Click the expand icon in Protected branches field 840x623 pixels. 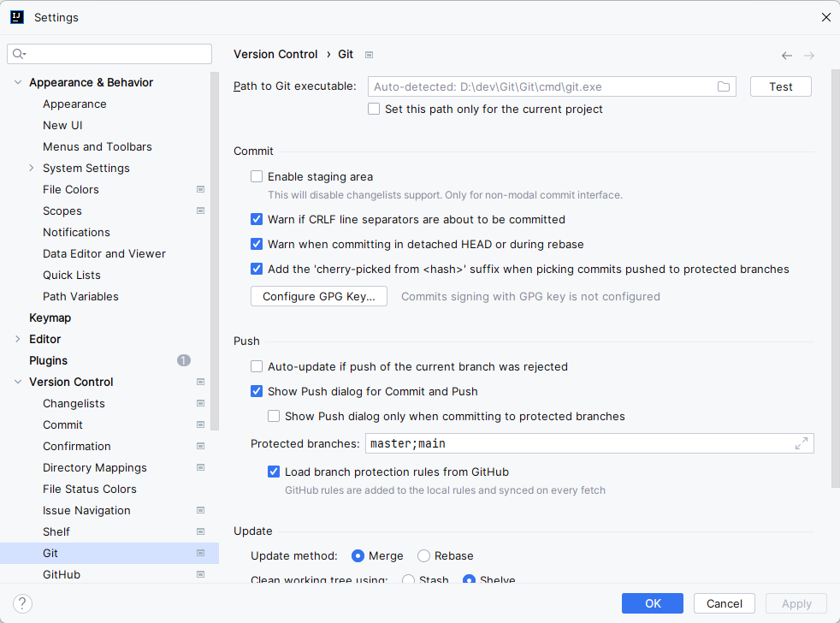[801, 443]
